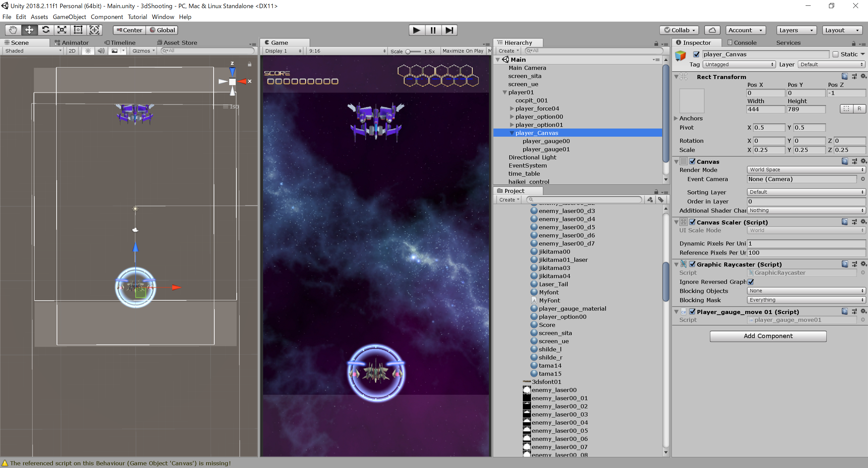
Task: Select the Hand tool in toolbar
Action: click(x=13, y=30)
